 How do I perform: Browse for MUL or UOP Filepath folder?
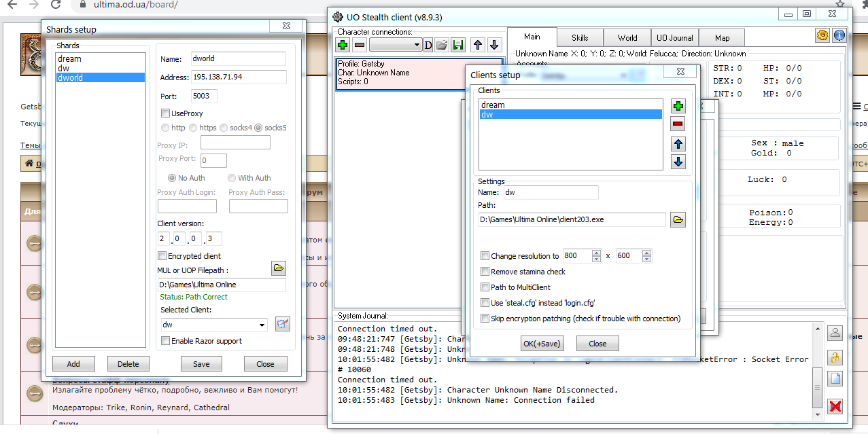coord(279,268)
